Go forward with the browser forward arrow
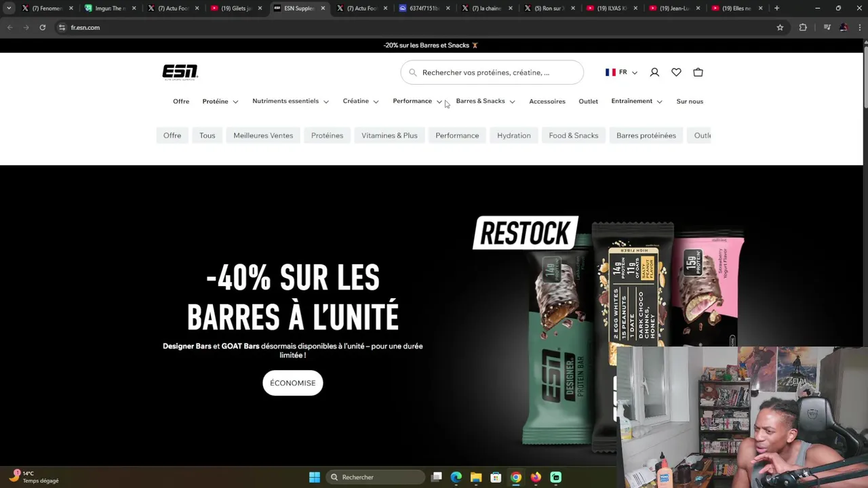Screen dimensions: 868x488 click(26, 27)
